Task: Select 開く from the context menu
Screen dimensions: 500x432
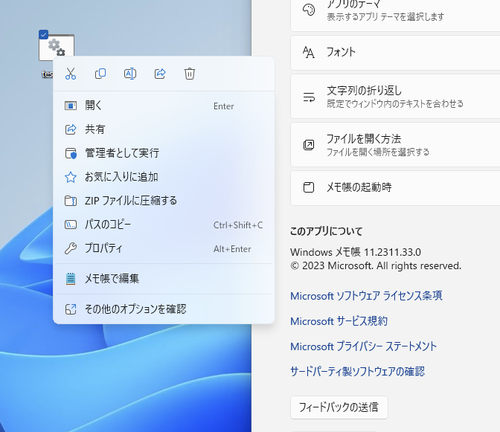Action: (163, 106)
